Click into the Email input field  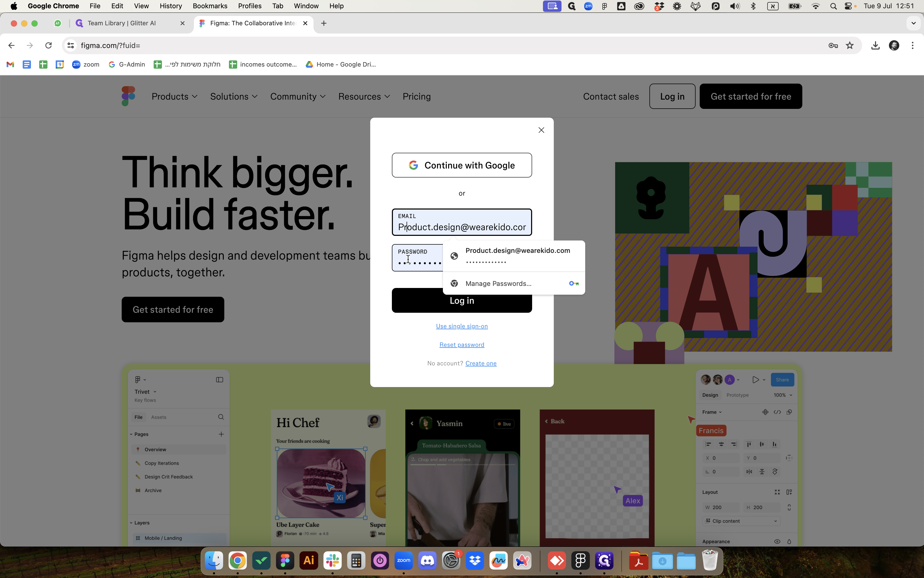[462, 222]
